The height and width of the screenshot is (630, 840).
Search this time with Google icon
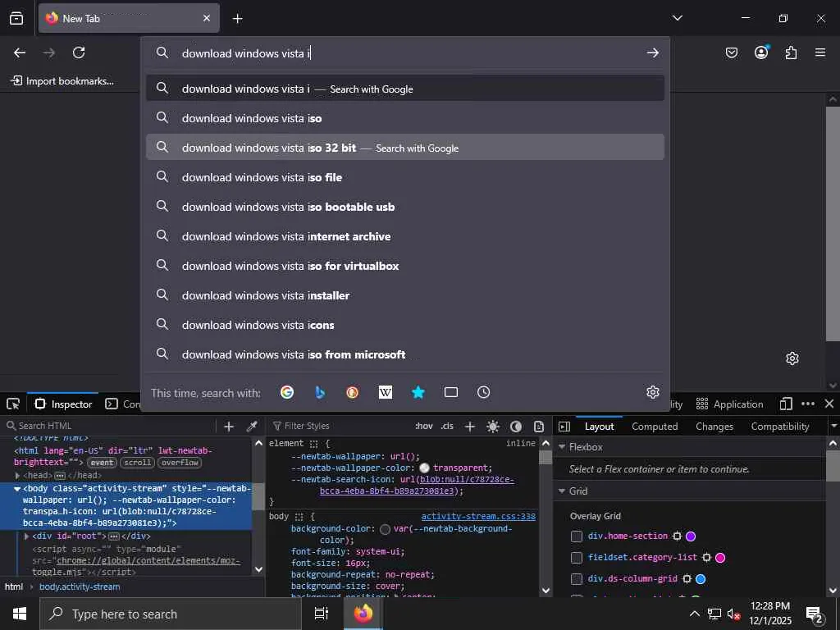point(287,392)
